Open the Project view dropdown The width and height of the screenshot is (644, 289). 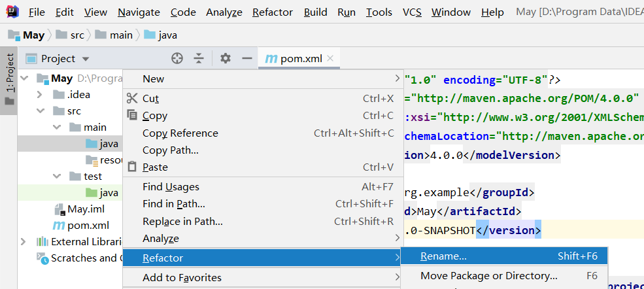point(86,59)
